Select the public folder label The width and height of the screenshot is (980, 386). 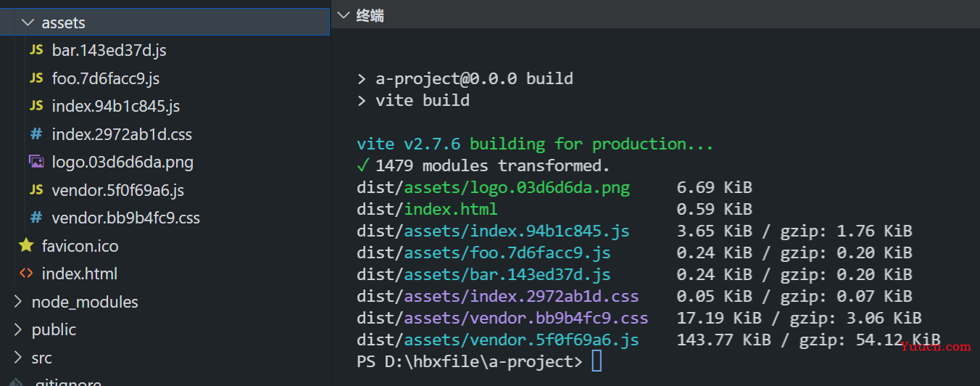[54, 330]
